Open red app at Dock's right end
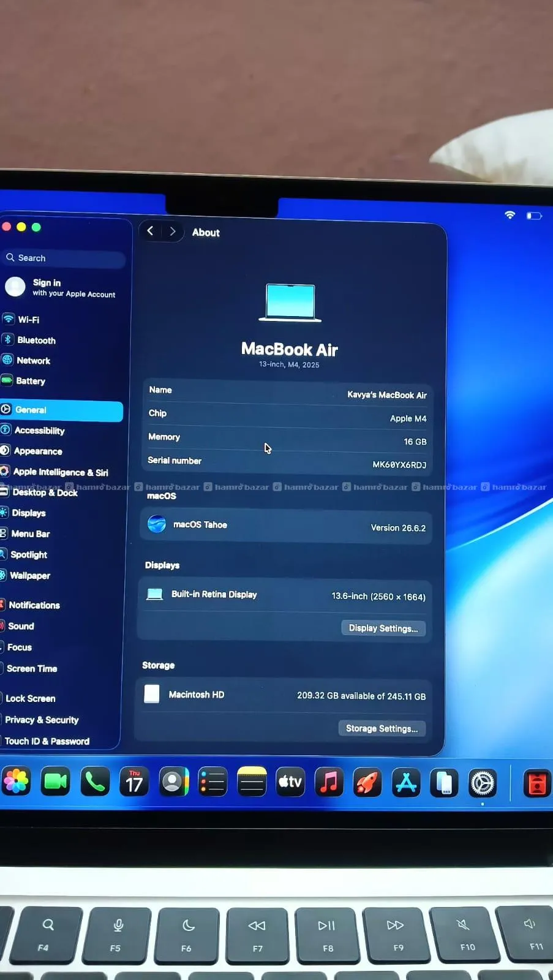 [x=537, y=784]
